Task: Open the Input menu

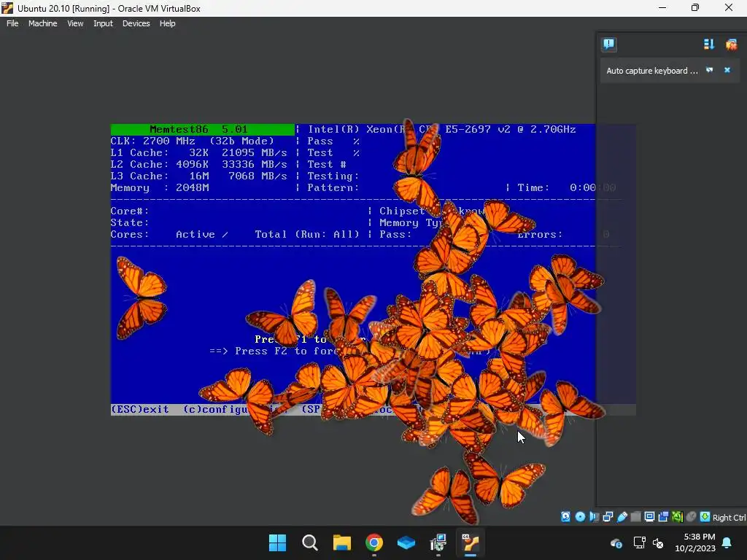Action: coord(103,23)
